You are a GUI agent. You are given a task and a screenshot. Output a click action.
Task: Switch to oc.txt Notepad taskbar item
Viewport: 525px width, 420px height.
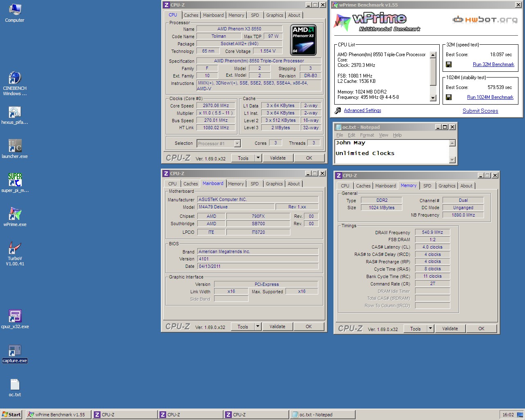pyautogui.click(x=322, y=415)
